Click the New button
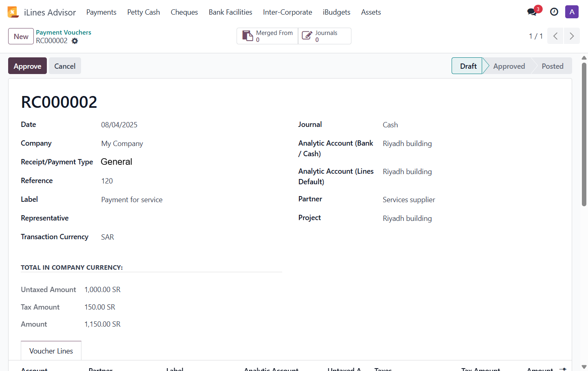 coord(21,36)
